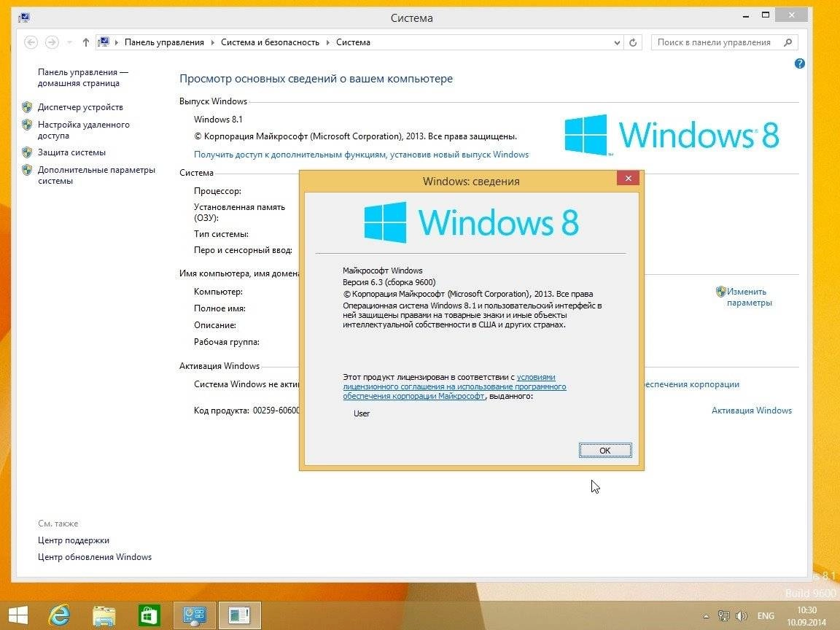840x630 pixels.
Task: Open File Explorer from taskbar
Action: pyautogui.click(x=104, y=615)
